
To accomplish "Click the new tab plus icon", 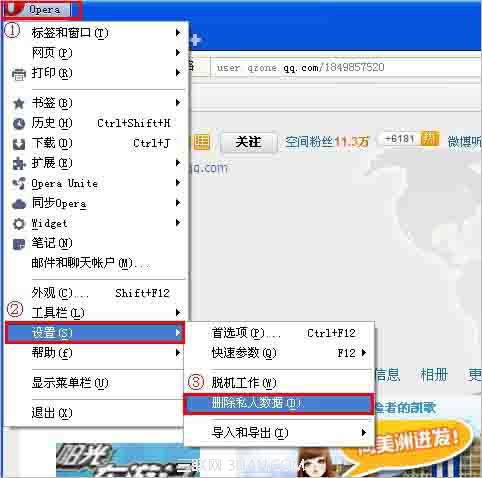I will click(195, 40).
